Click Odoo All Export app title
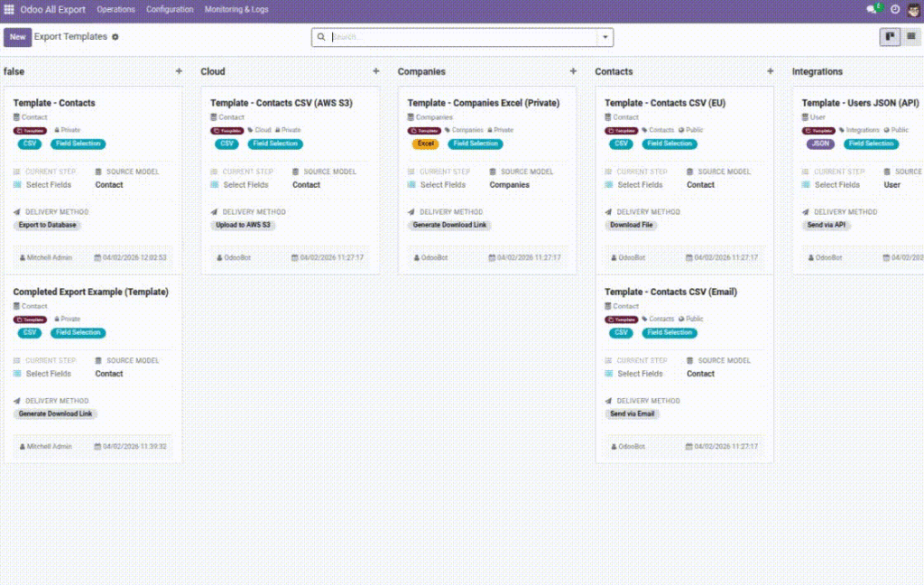The height and width of the screenshot is (585, 924). (53, 9)
